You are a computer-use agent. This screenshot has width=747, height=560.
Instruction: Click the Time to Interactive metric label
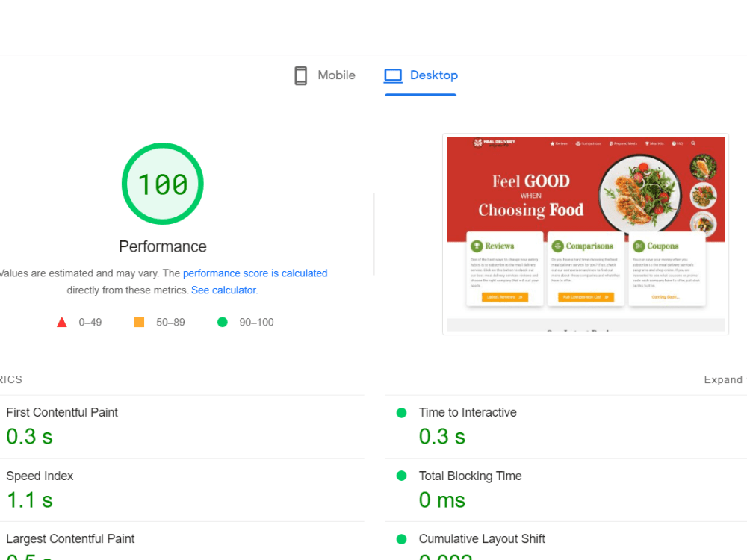click(468, 412)
